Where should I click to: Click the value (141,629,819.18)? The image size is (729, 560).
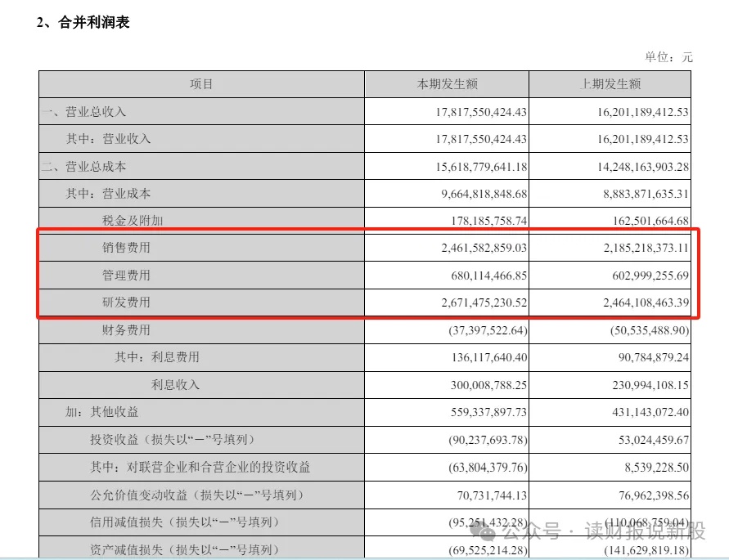point(646,551)
